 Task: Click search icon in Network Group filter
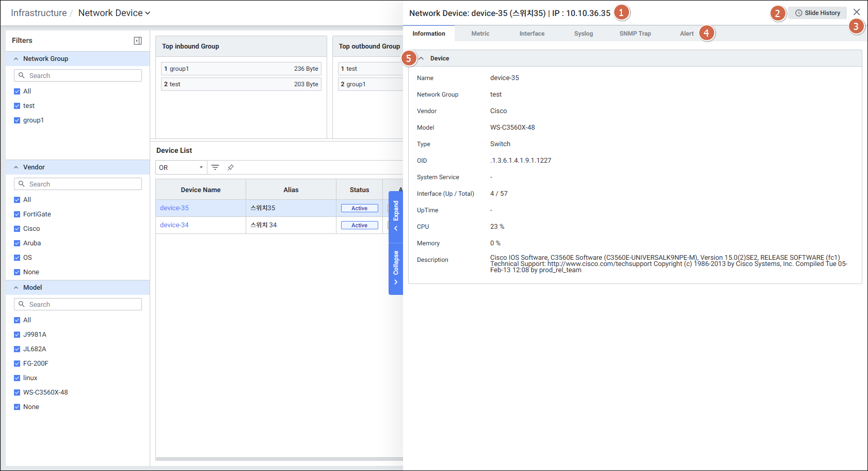tap(22, 75)
